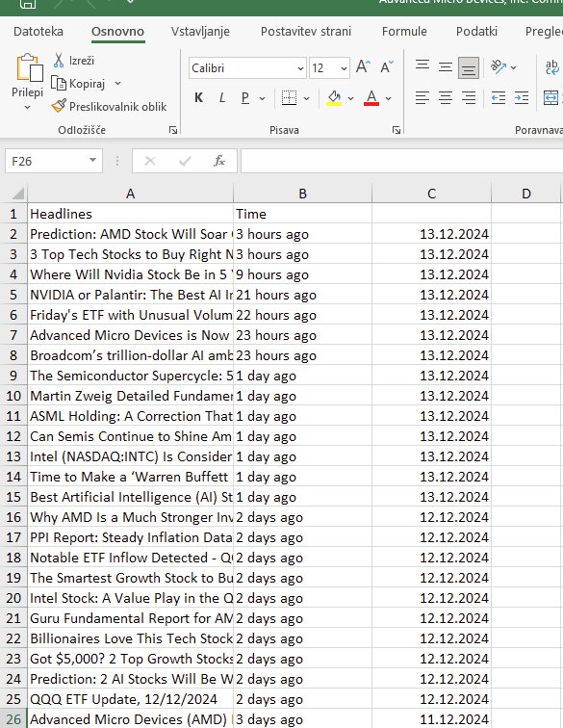The image size is (563, 728).
Task: Decrease font size with small A icon
Action: click(387, 67)
